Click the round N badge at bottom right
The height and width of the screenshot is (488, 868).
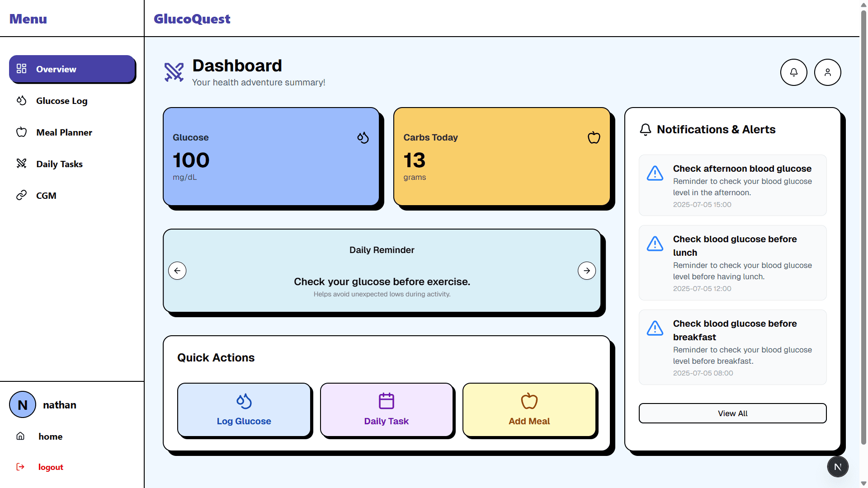[x=837, y=467]
